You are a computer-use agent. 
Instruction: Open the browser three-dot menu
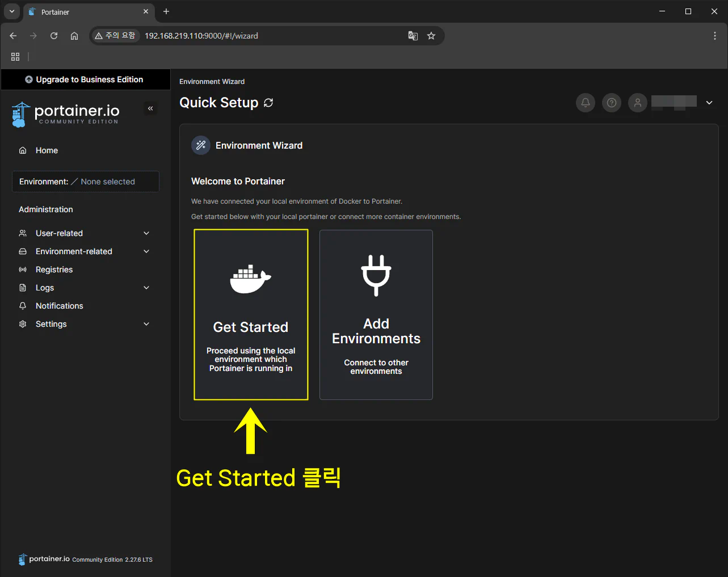714,36
